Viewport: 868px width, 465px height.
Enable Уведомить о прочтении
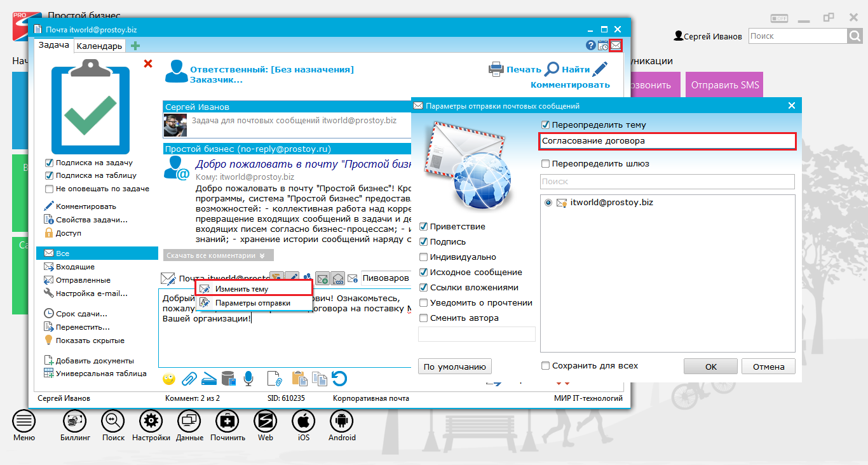click(x=423, y=303)
